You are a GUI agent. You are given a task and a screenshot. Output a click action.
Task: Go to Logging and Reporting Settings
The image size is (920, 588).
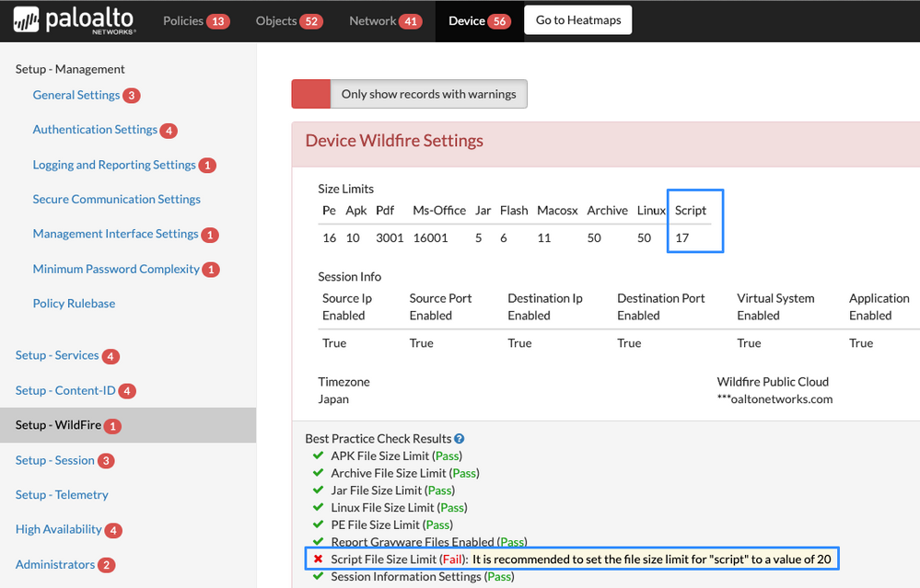pyautogui.click(x=114, y=165)
